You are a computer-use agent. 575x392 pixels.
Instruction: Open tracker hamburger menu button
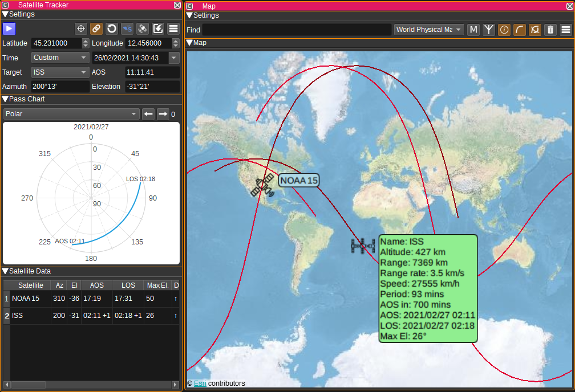tap(173, 28)
